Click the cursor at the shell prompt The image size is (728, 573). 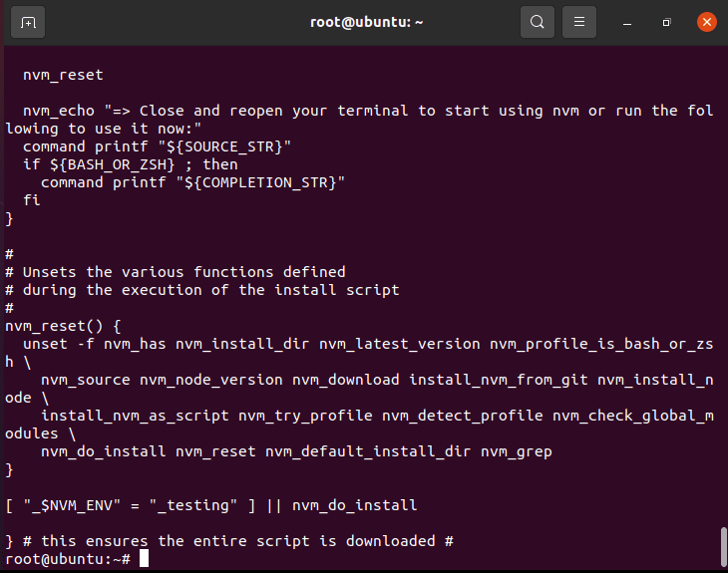145,559
